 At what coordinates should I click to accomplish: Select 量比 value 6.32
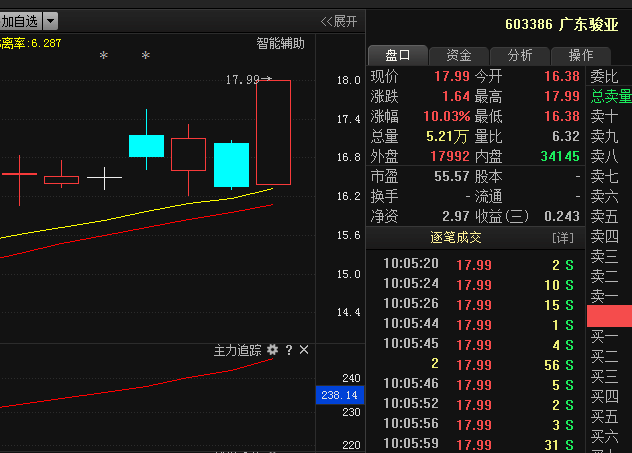566,136
